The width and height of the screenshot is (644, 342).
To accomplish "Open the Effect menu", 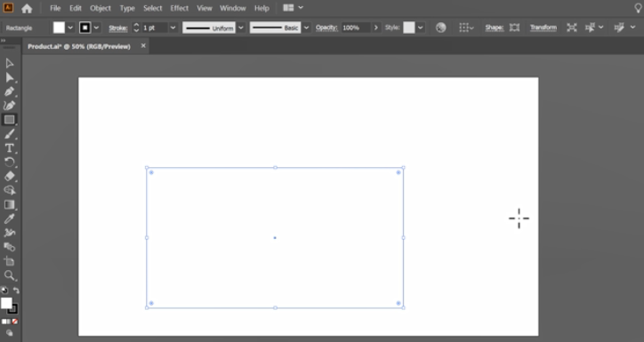I will pyautogui.click(x=180, y=8).
